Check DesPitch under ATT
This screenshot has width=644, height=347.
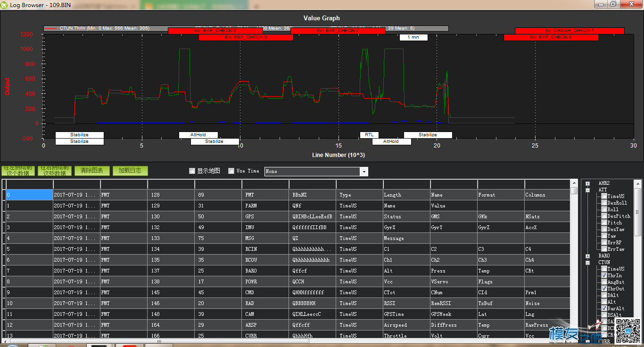604,216
